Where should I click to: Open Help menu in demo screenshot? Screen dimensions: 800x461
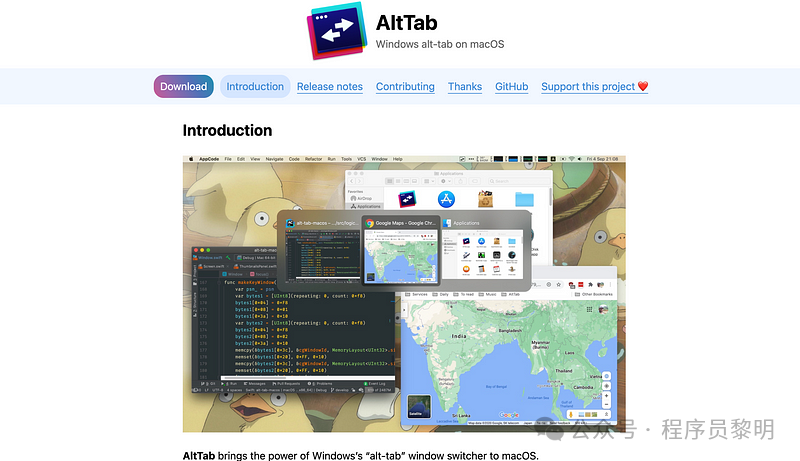(x=397, y=159)
